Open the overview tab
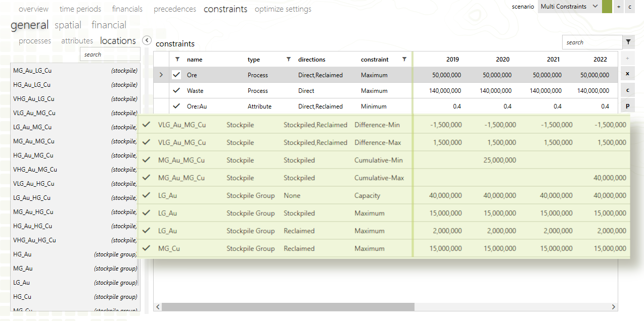Screen dimensions: 644x321 pos(33,9)
